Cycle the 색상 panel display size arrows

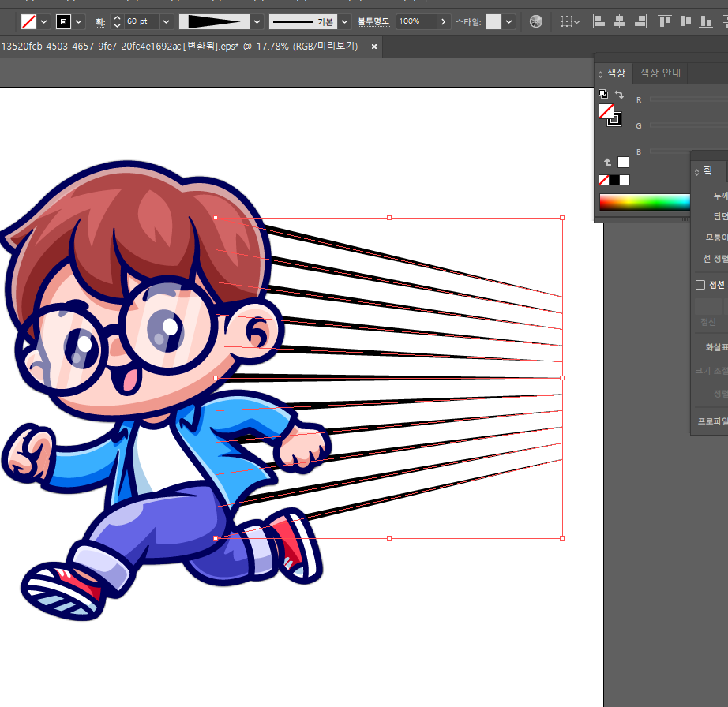pos(600,74)
